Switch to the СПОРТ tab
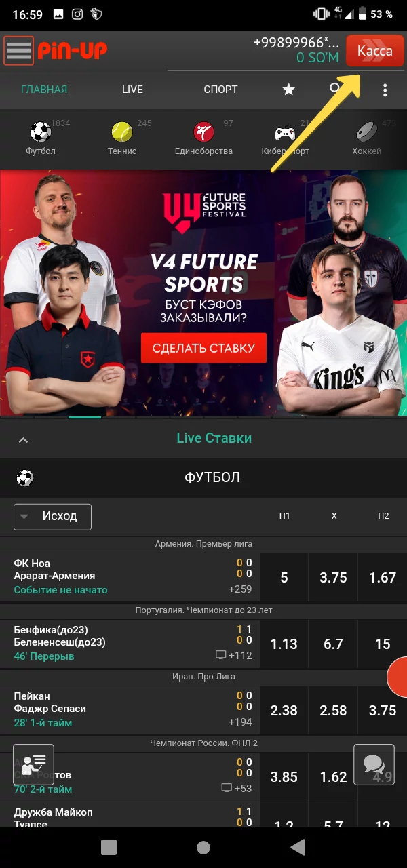 click(x=220, y=90)
